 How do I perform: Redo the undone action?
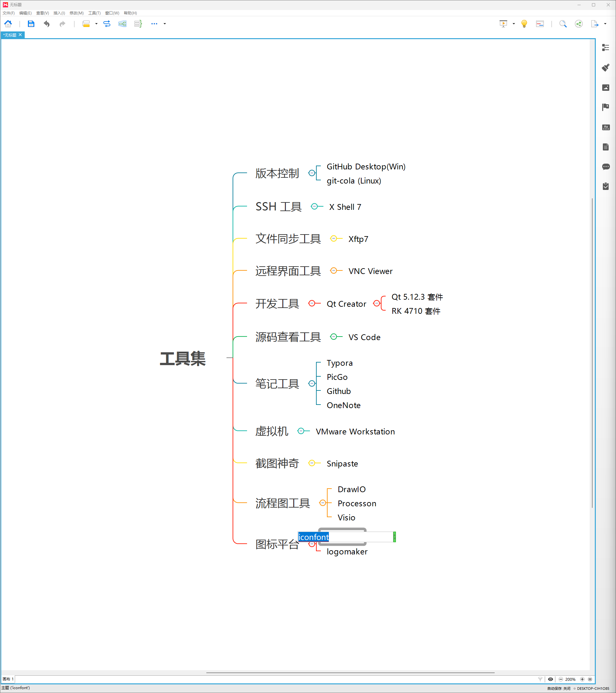(62, 24)
